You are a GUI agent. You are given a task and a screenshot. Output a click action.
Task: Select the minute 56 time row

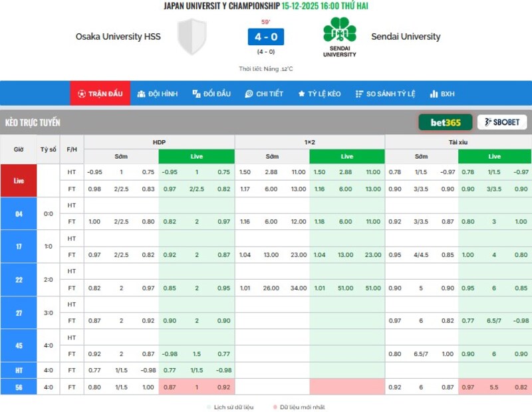pos(19,387)
